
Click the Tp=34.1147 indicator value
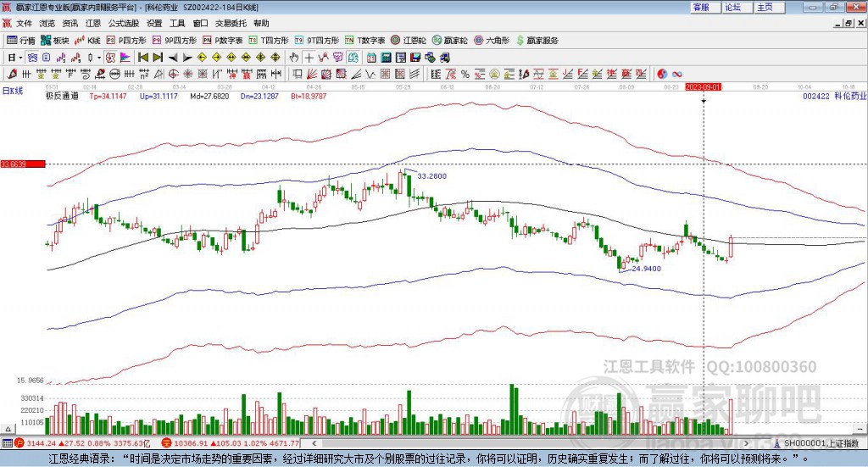(x=108, y=97)
